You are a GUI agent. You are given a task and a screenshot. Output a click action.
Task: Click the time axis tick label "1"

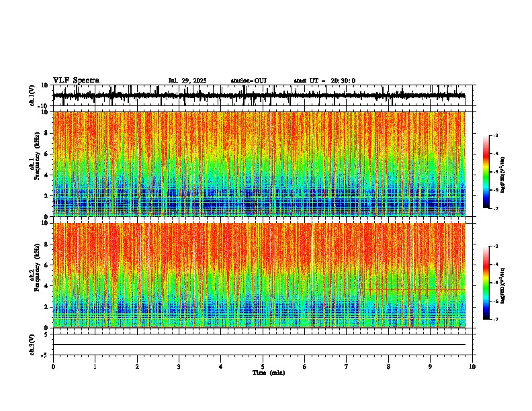(x=95, y=367)
